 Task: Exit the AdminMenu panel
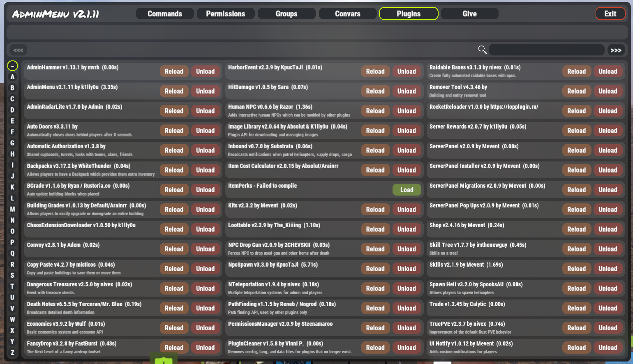pos(610,14)
